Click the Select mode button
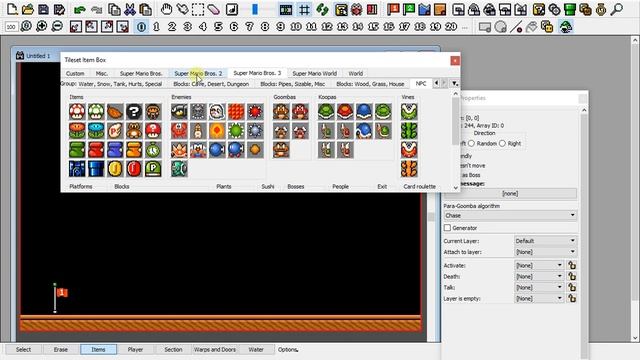 click(x=23, y=349)
